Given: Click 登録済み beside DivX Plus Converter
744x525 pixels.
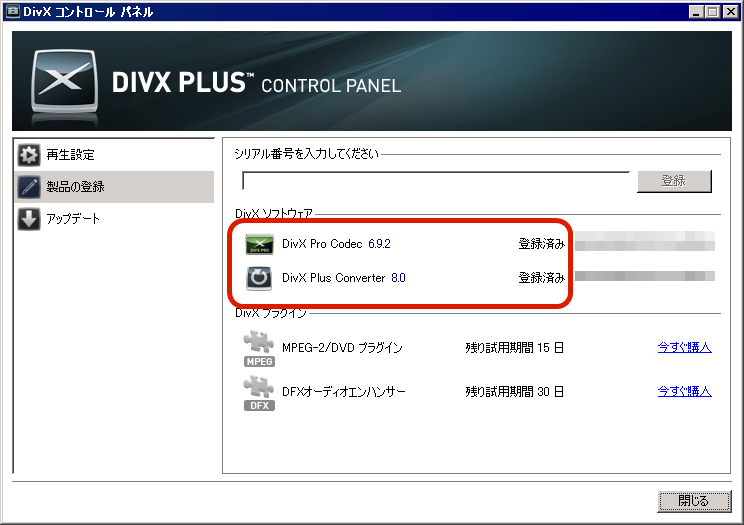Looking at the screenshot, I should point(541,278).
